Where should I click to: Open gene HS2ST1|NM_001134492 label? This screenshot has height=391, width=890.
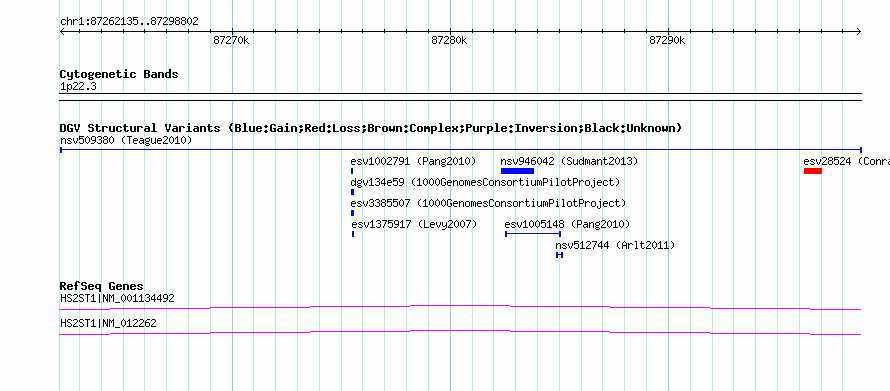coord(117,298)
